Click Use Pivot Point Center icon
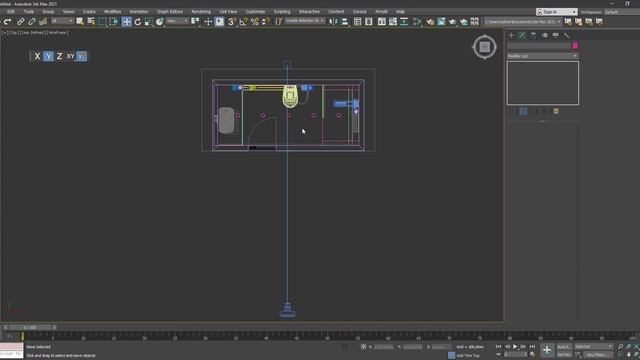Viewport: 640px width, 360px height. click(x=195, y=22)
